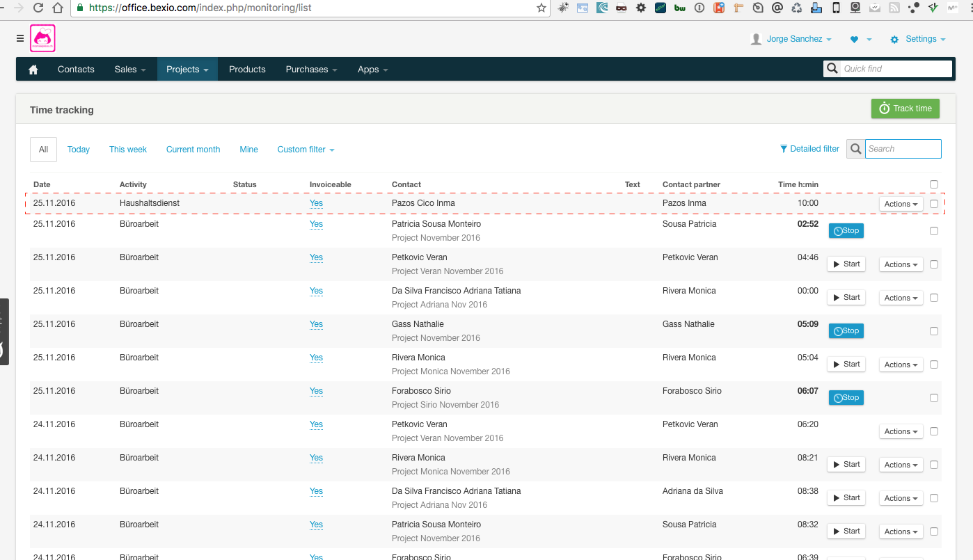The image size is (973, 560).
Task: Open the Custom filter dropdown
Action: tap(306, 150)
